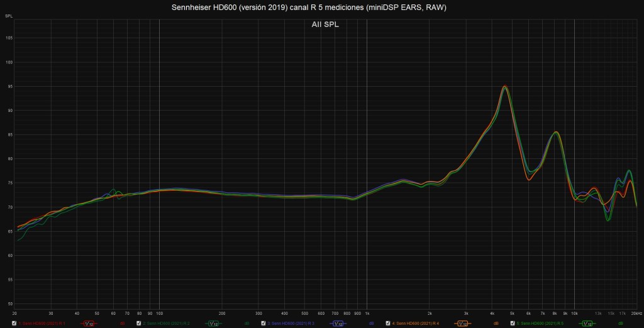The height and width of the screenshot is (328, 644).
Task: Click the red dB readout for trace 1
Action: [122, 324]
